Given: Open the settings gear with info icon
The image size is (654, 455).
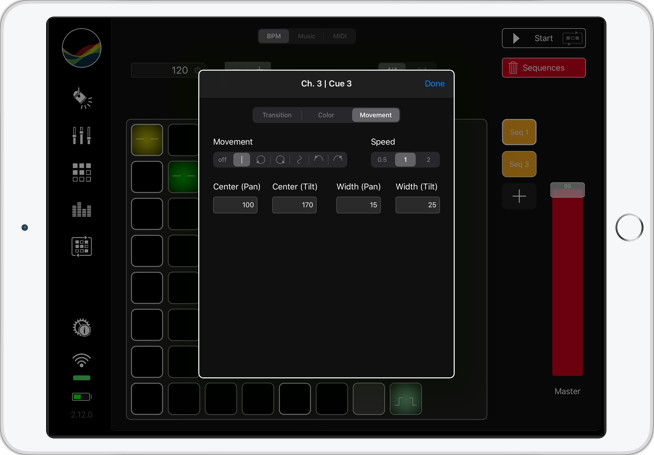Looking at the screenshot, I should tap(82, 328).
